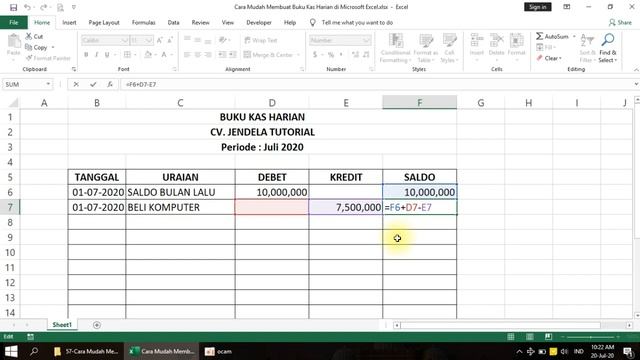Click Delete cells icon
This screenshot has width=640, height=360.
(496, 41)
